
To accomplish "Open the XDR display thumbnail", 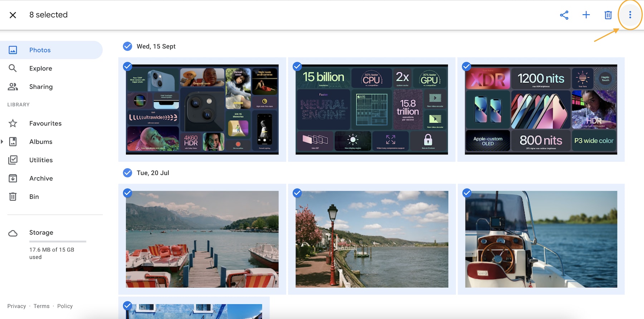I will (541, 109).
